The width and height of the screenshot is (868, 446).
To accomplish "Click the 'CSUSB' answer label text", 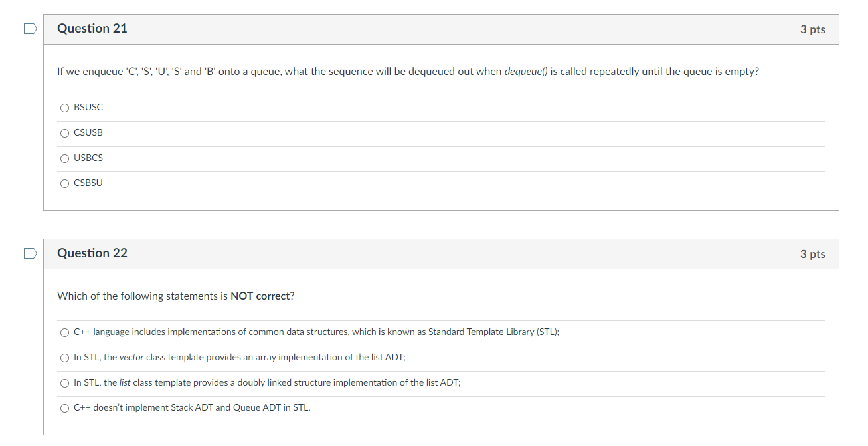I will (x=88, y=133).
